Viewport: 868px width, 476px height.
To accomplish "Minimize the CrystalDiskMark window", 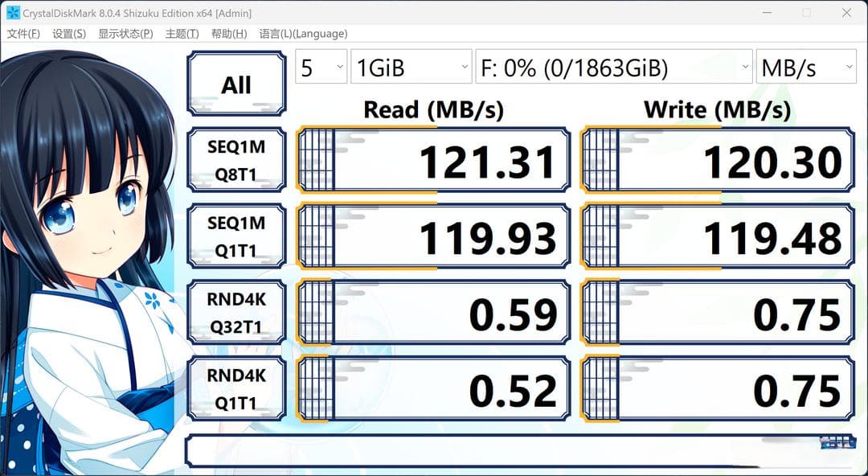I will click(x=767, y=13).
